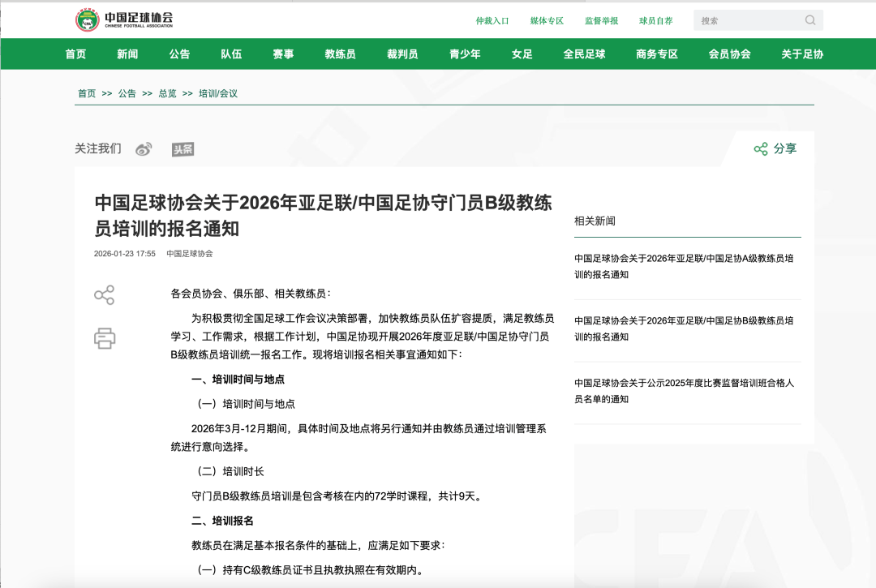Print the article using printer icon
This screenshot has height=588, width=876.
[x=105, y=337]
